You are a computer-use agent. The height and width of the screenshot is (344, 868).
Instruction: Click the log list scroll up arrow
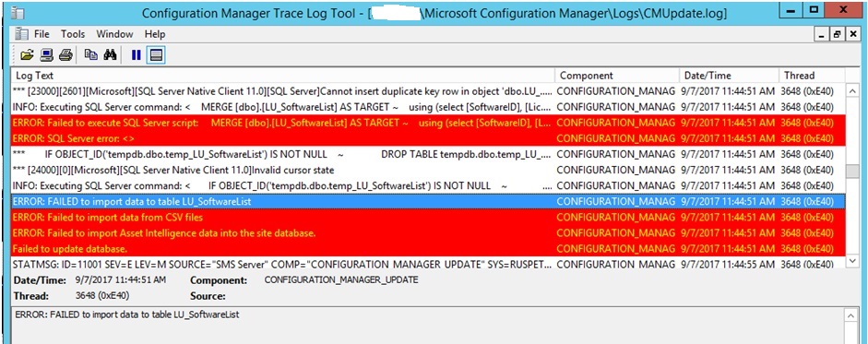(x=852, y=91)
